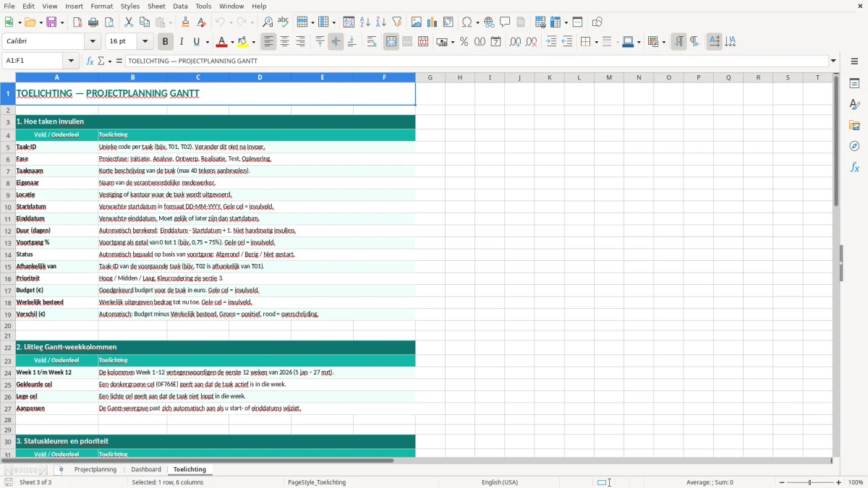Click the AutoFilter funnel icon
Viewport: 868px width, 488px height.
[x=397, y=22]
